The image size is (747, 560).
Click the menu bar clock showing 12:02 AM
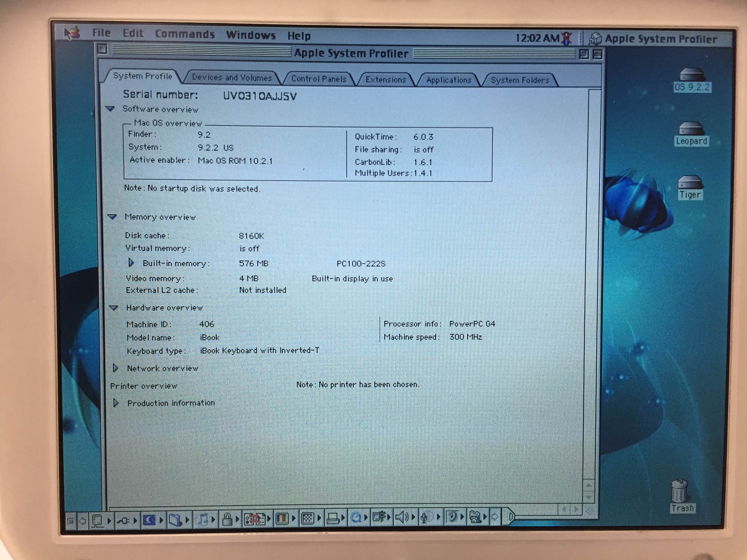[x=537, y=38]
